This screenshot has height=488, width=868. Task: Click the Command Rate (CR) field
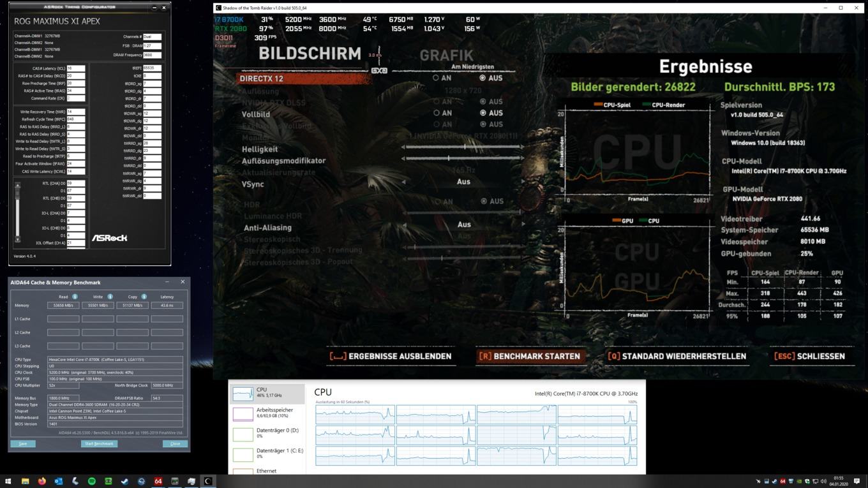coord(75,98)
